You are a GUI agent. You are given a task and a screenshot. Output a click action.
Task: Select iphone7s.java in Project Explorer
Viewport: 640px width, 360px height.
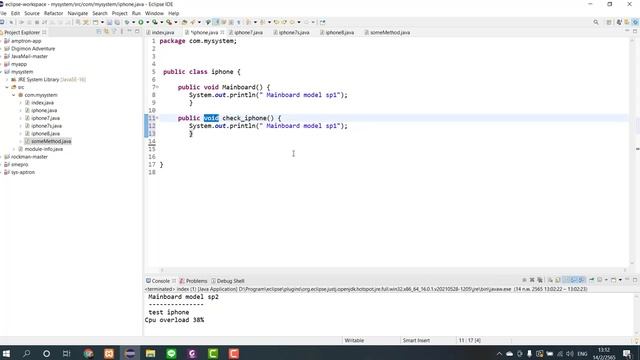[x=47, y=126]
